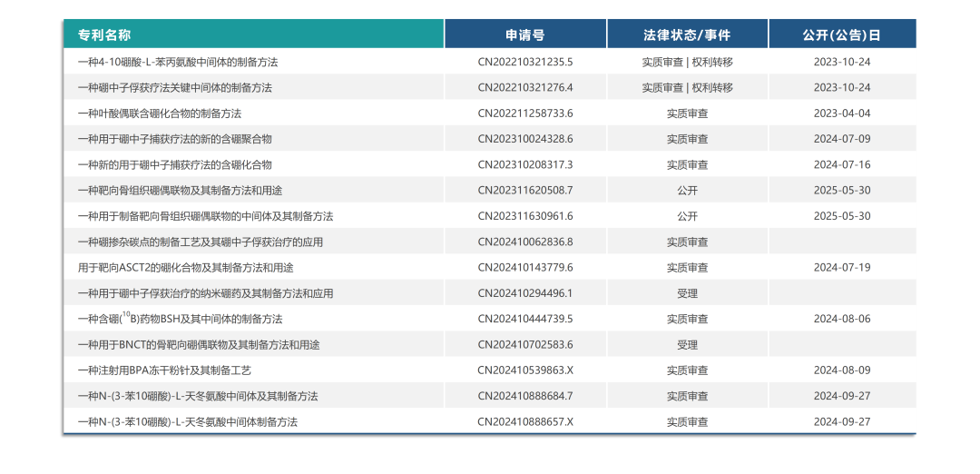Click 实质审查 | 权利转移 status for CN202210321235.5
The width and height of the screenshot is (980, 474).
(x=688, y=62)
